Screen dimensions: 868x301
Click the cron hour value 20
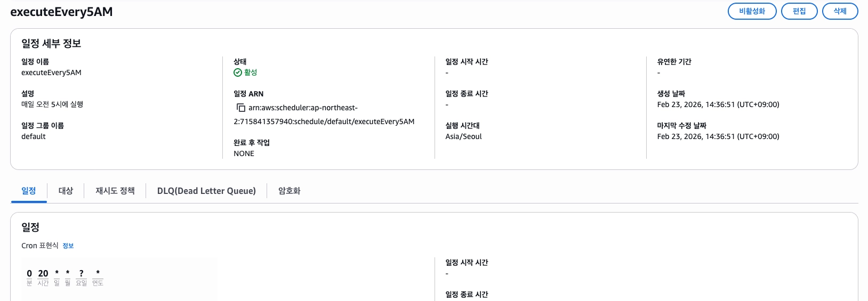tap(43, 273)
